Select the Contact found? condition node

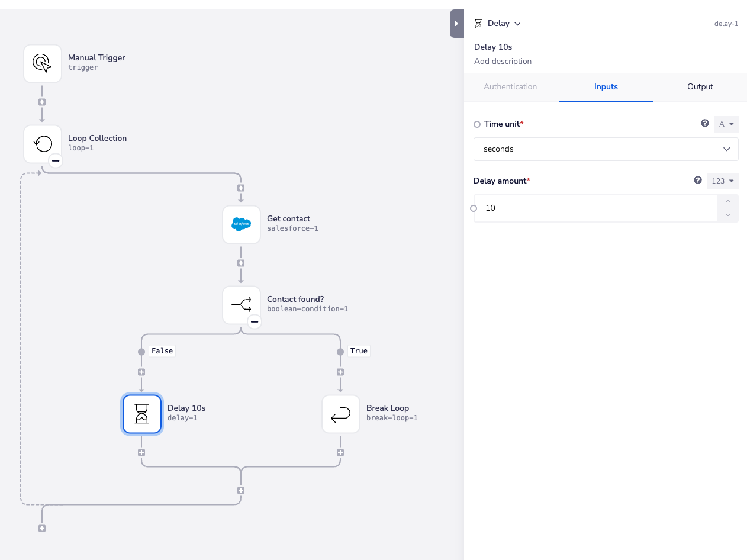coord(242,304)
